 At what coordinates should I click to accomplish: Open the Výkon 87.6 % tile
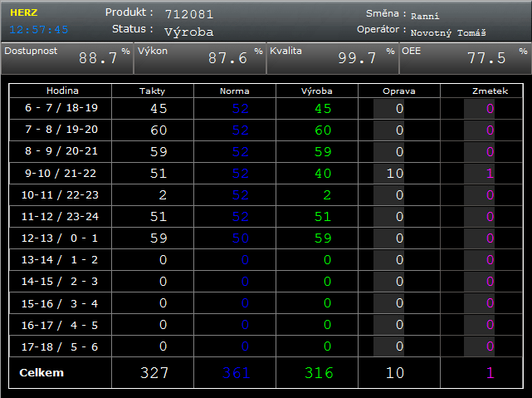click(x=199, y=58)
